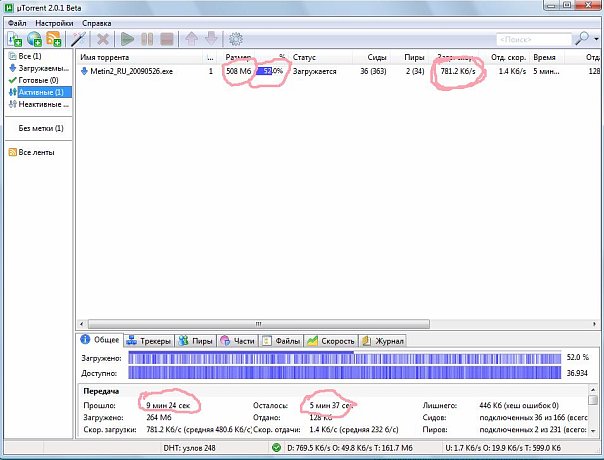Select Все ленты in the sidebar
This screenshot has width=604, height=460.
coord(38,152)
